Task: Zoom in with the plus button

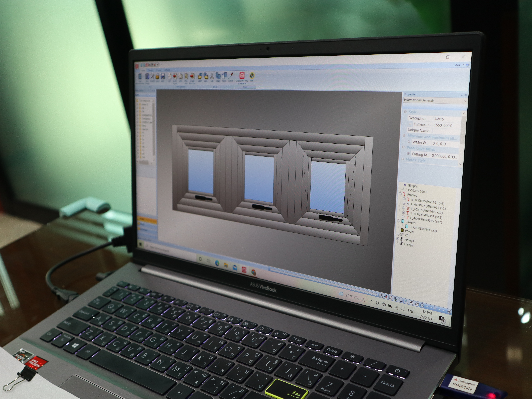Action: (x=449, y=312)
